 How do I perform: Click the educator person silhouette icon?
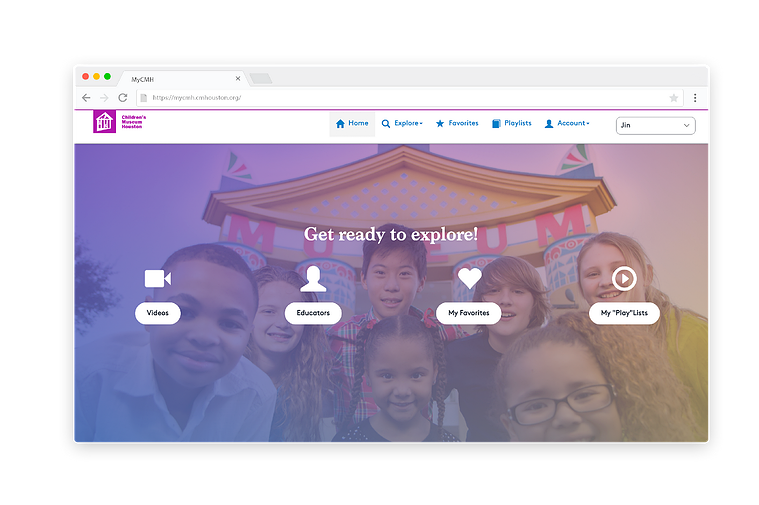pyautogui.click(x=313, y=279)
